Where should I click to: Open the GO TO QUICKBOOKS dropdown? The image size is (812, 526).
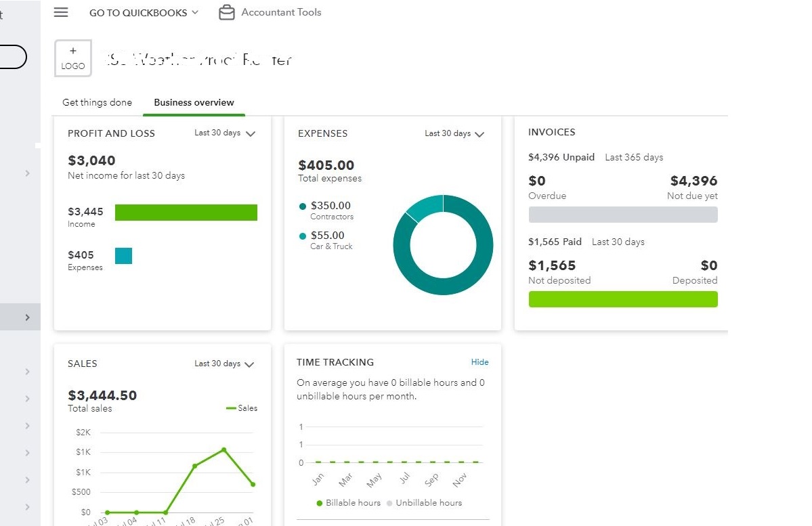click(x=144, y=12)
